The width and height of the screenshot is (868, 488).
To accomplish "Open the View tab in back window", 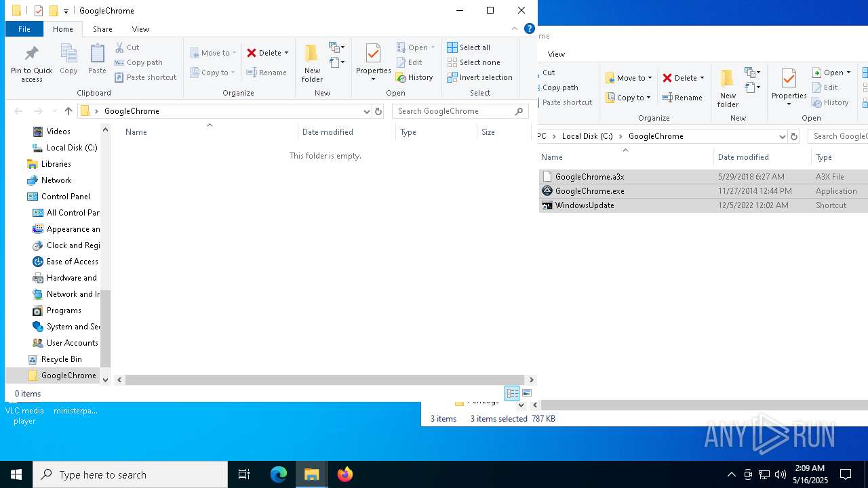I will [556, 54].
